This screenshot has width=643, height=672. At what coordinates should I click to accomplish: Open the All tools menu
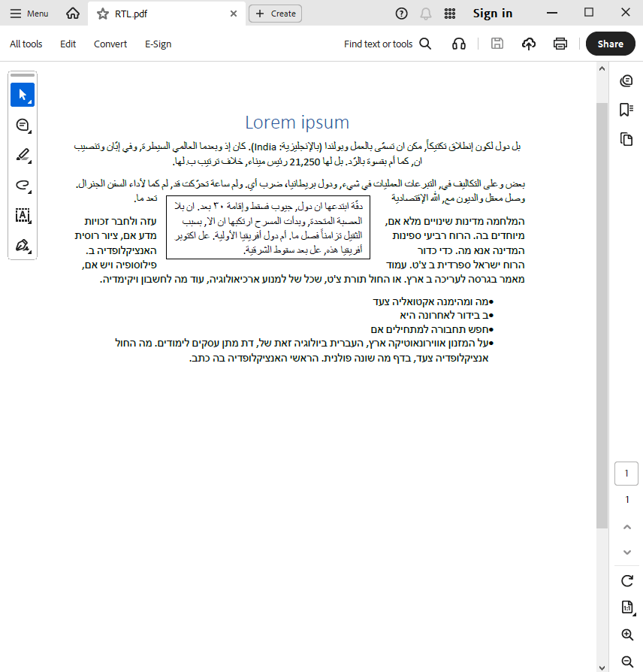point(26,44)
